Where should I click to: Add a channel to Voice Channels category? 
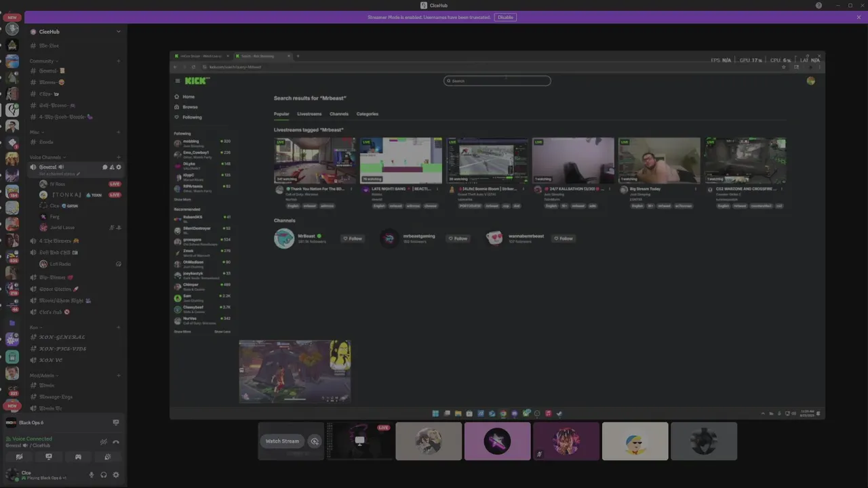coord(118,157)
